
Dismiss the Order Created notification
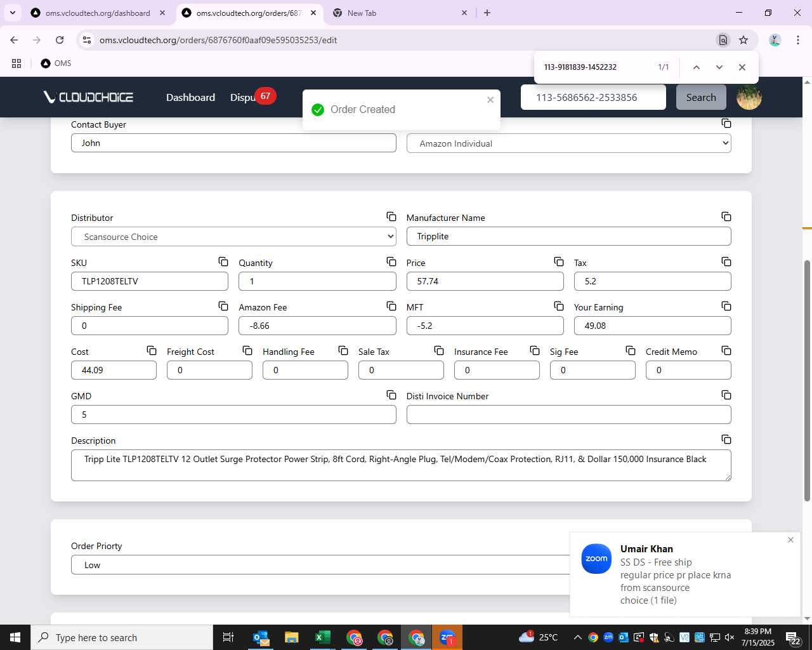(x=490, y=100)
